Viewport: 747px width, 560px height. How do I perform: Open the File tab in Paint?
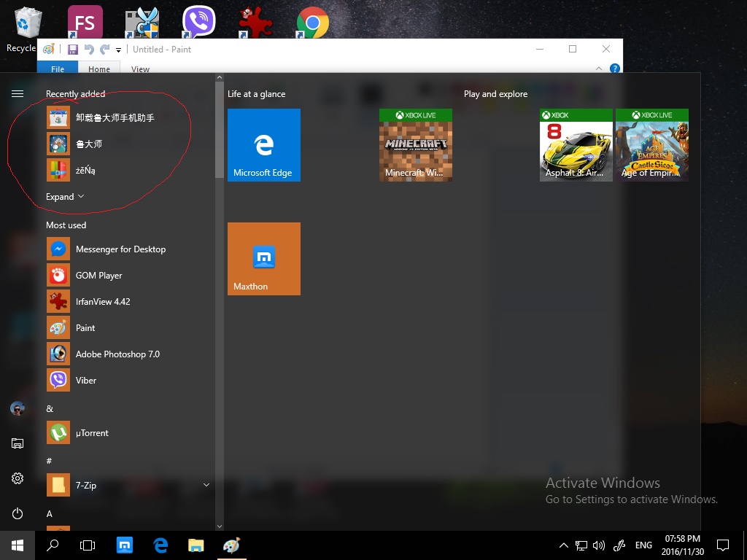[57, 69]
